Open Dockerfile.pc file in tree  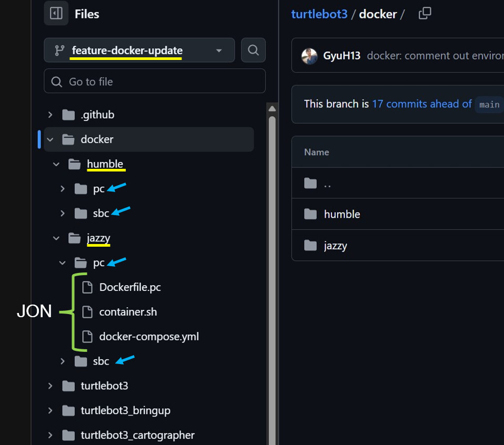click(x=130, y=287)
